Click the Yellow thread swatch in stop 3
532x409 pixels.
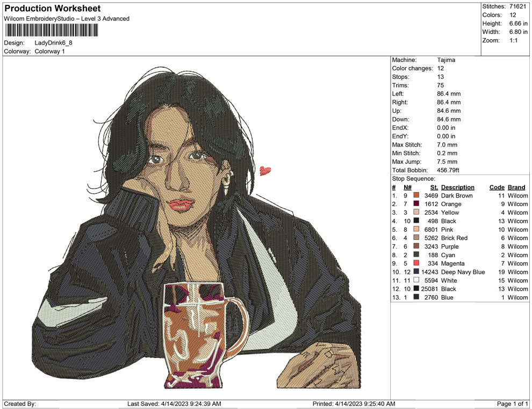pyautogui.click(x=416, y=212)
